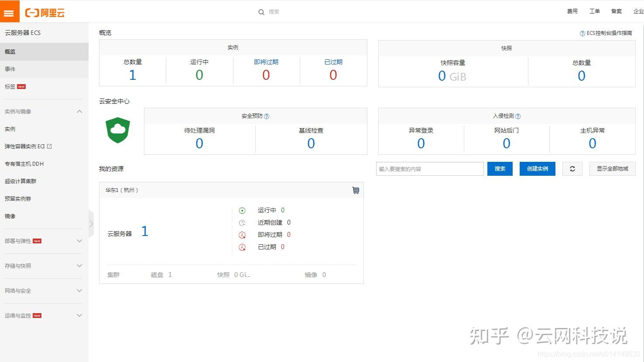
Task: Open 费用 in the top navigation
Action: click(x=572, y=11)
